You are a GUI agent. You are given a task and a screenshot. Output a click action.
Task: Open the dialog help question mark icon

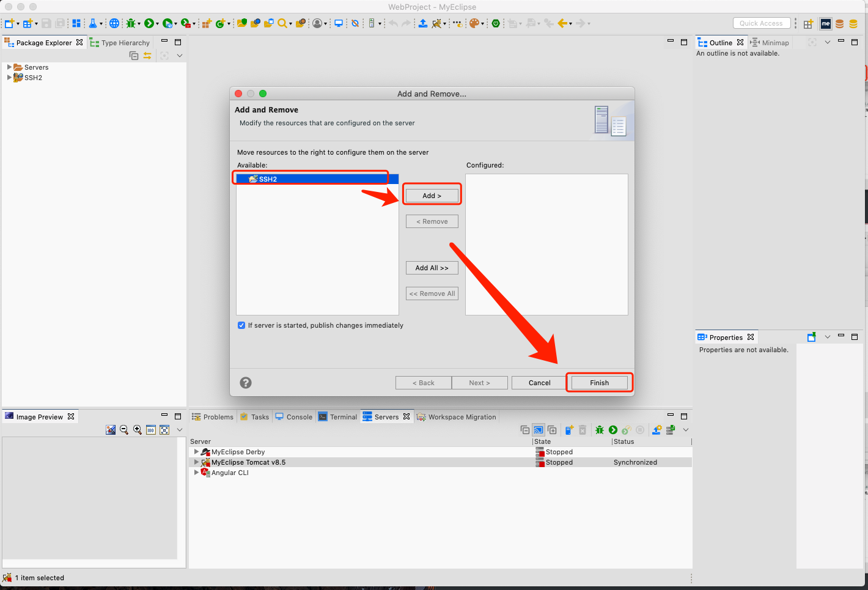(246, 383)
